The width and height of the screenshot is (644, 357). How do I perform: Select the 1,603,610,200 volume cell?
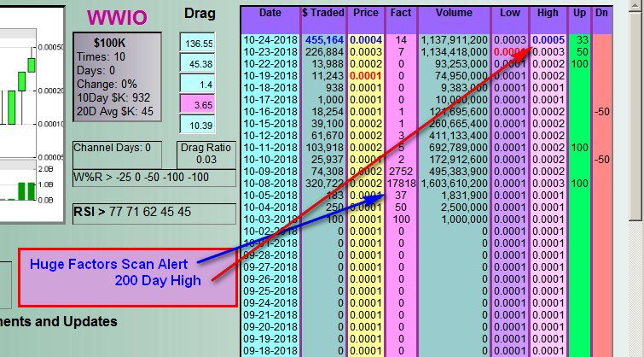[454, 184]
